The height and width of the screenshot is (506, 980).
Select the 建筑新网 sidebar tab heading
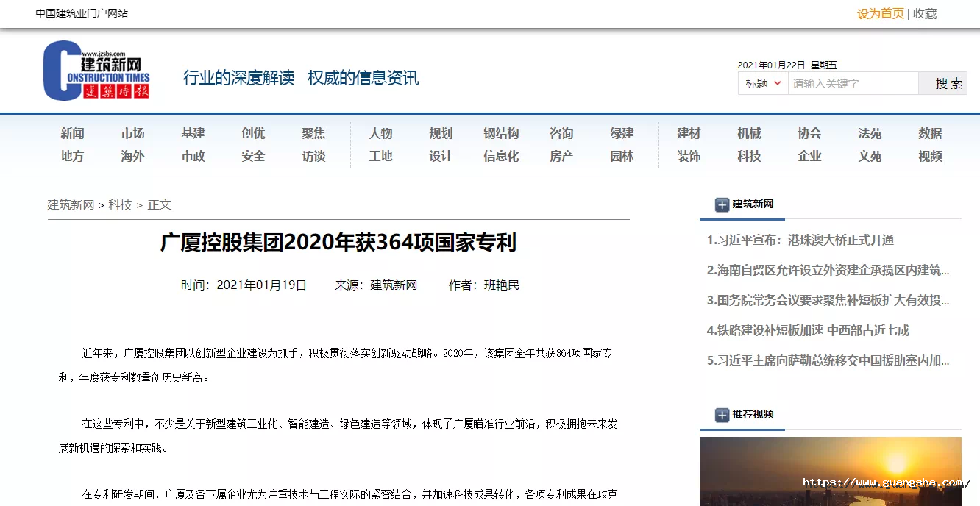(x=753, y=204)
